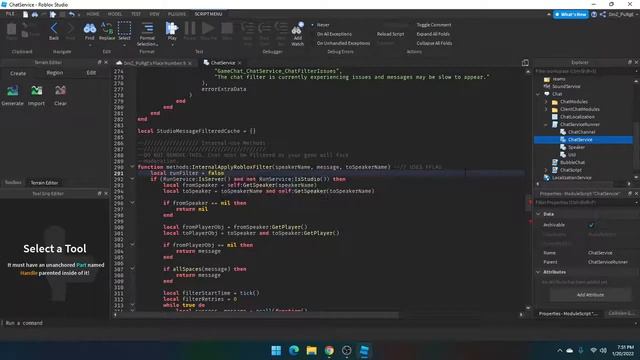Screen dimensions: 640x360
Task: Click the Generate terrain icon
Action: tap(13, 90)
